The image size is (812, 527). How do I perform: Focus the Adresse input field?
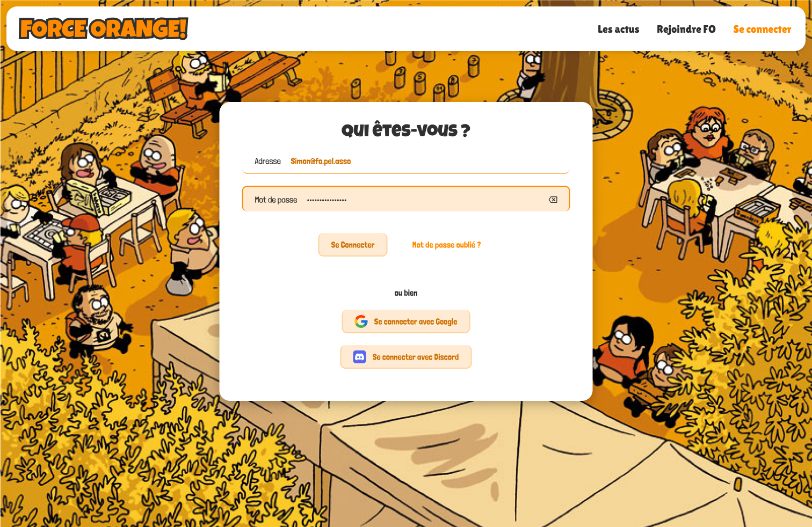[x=406, y=161]
